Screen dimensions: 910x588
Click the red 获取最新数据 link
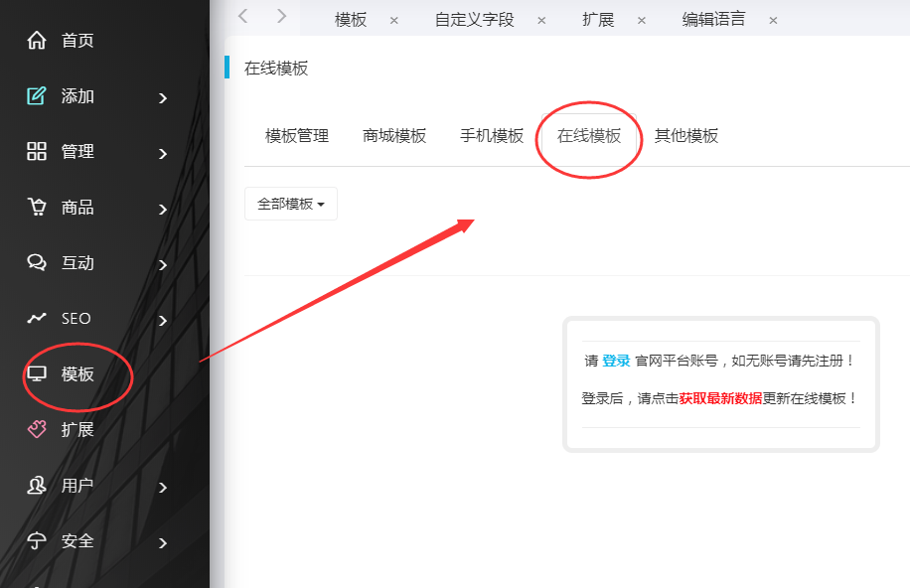720,398
